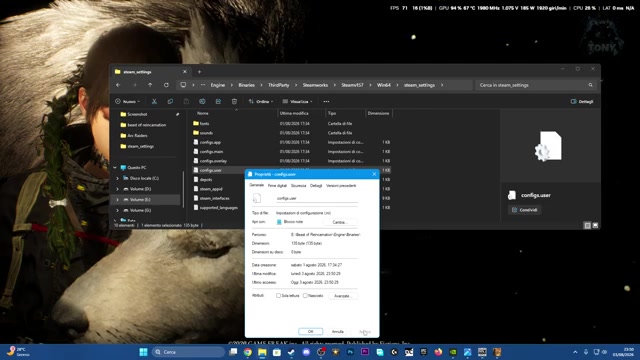Switch to large thumbnails view icon in status bar
The image size is (640, 360).
coord(595,225)
